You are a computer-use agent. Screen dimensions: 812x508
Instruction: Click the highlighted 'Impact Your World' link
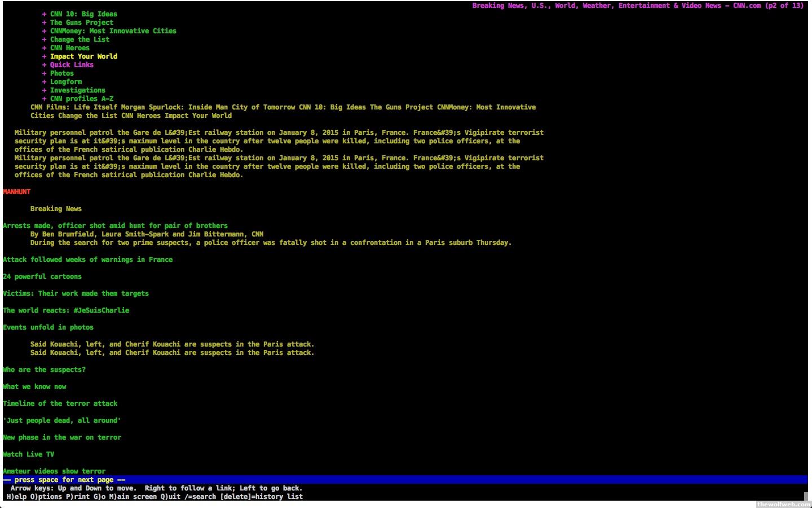click(x=83, y=56)
